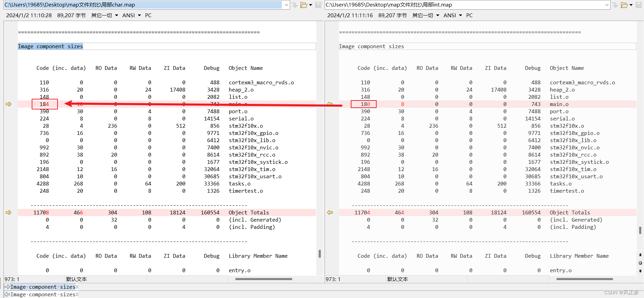Screen dimensions: 644x298
Task: Click the right pane PC line-ending label
Action: 469,15
